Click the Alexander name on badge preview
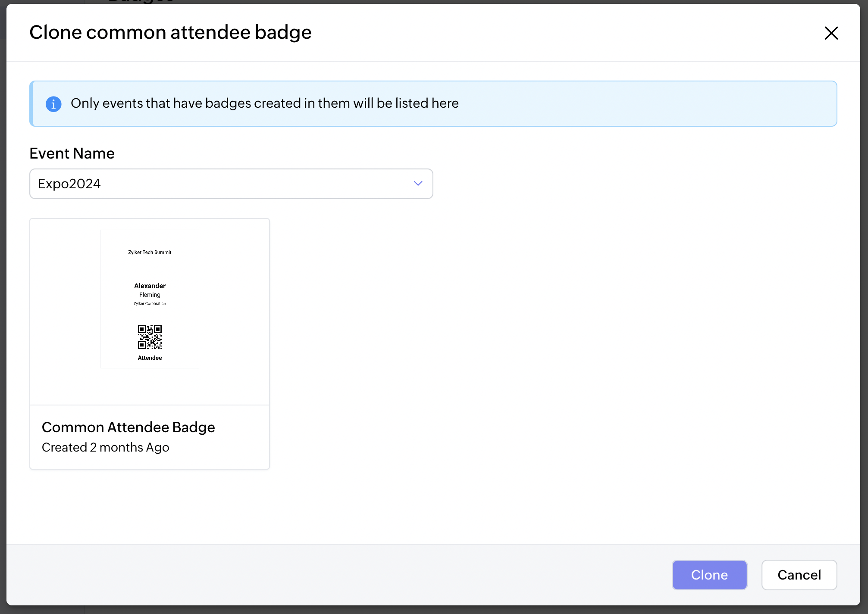 click(150, 286)
